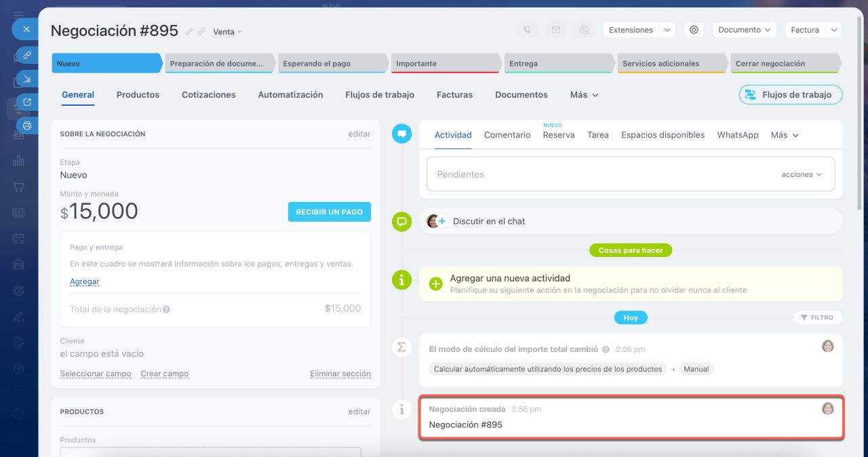Open the FILTRO button in timeline
The width and height of the screenshot is (868, 457).
(x=818, y=317)
